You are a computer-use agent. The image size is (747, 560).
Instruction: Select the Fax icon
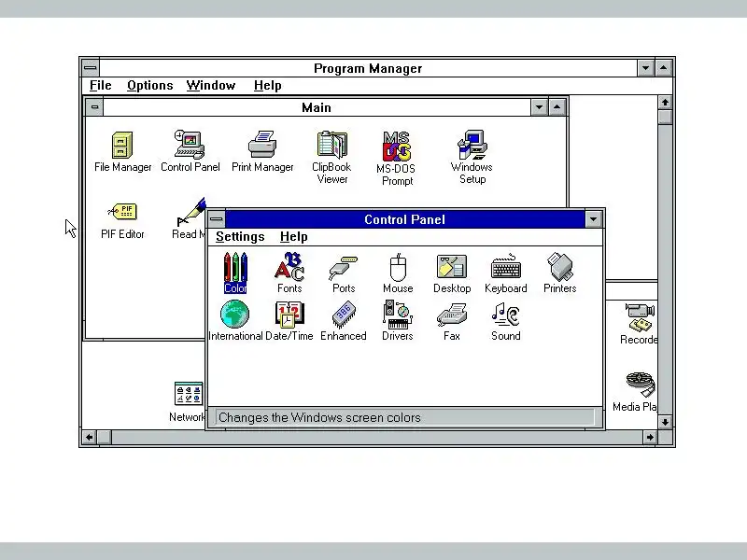pos(452,315)
